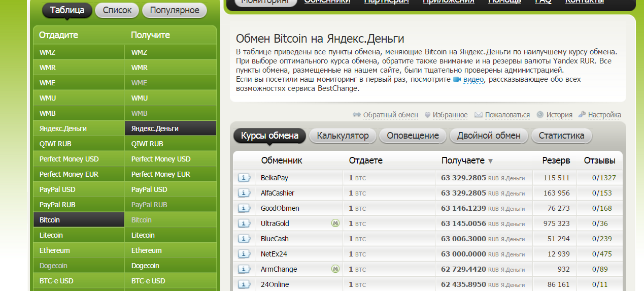Viewport: 644px width, 291px height.
Task: Open the Статистика tab
Action: 561,136
